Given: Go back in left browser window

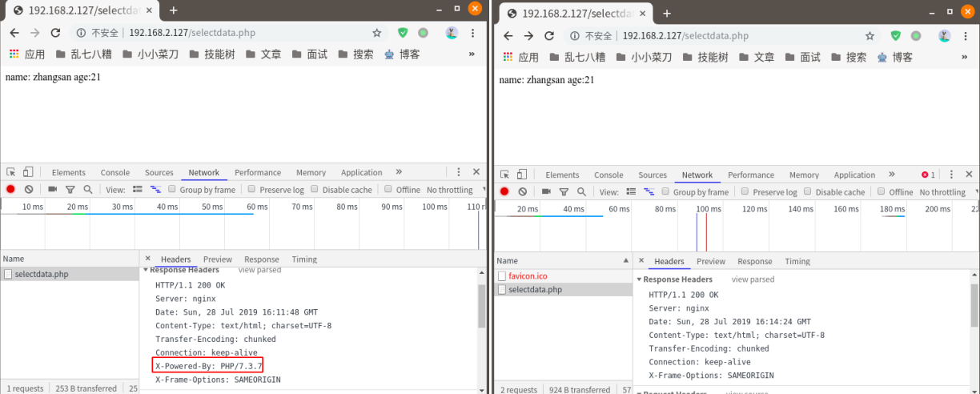Looking at the screenshot, I should click(14, 33).
